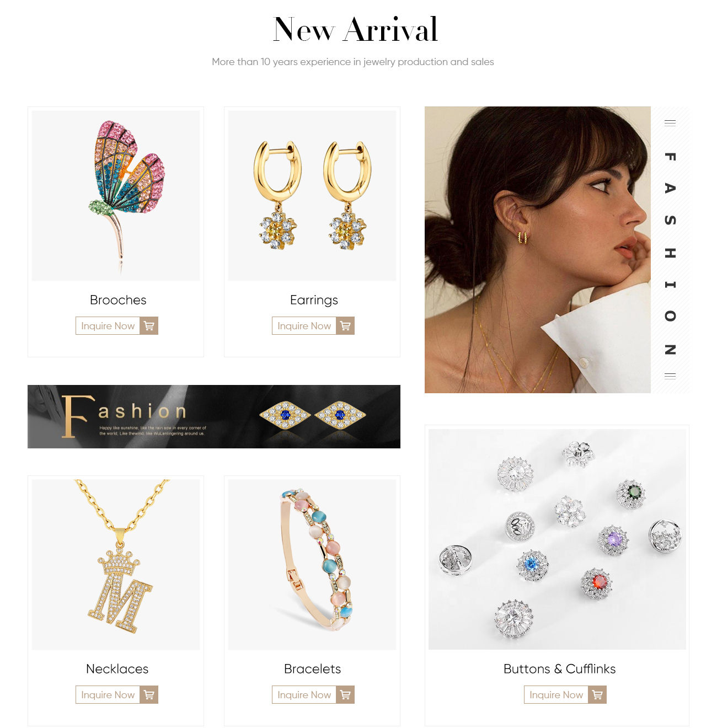This screenshot has width=717, height=728.
Task: Click Inquire Now for Necklaces
Action: pyautogui.click(x=108, y=695)
